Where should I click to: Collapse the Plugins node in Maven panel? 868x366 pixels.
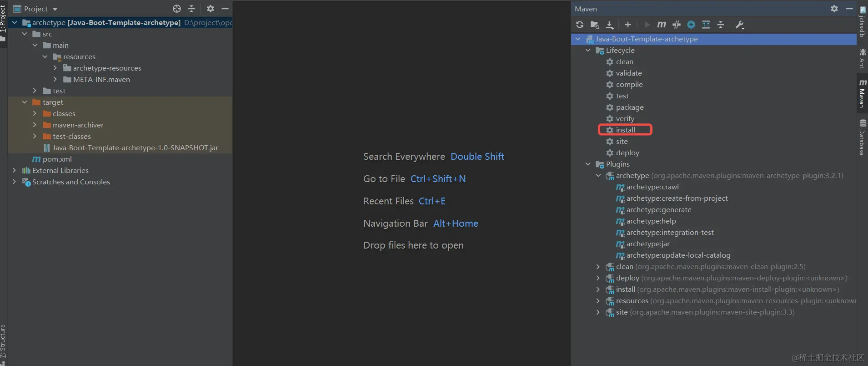coord(588,164)
